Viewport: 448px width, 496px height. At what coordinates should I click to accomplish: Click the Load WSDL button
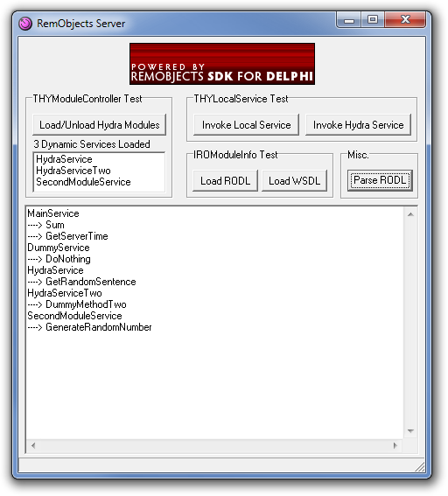294,181
